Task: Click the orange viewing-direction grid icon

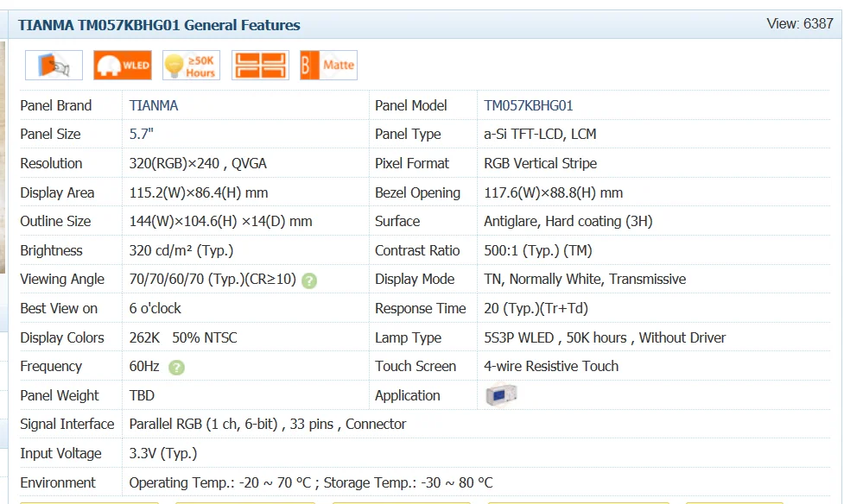Action: pyautogui.click(x=261, y=65)
